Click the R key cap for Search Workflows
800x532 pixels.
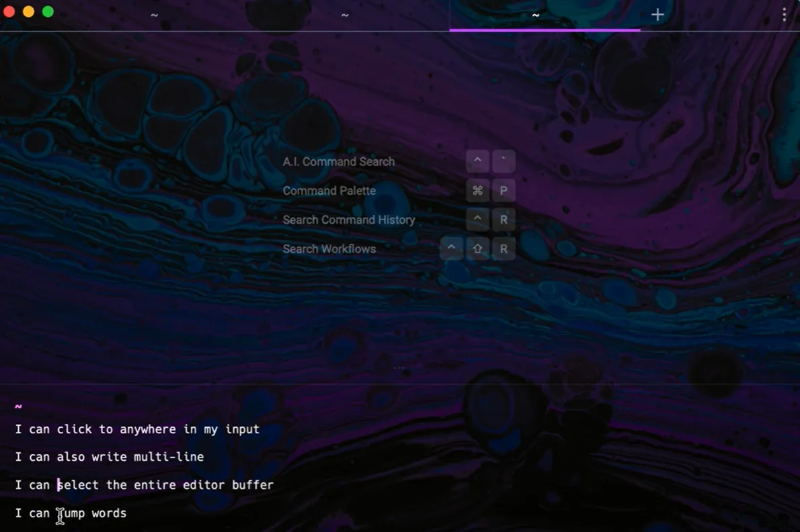click(x=504, y=249)
